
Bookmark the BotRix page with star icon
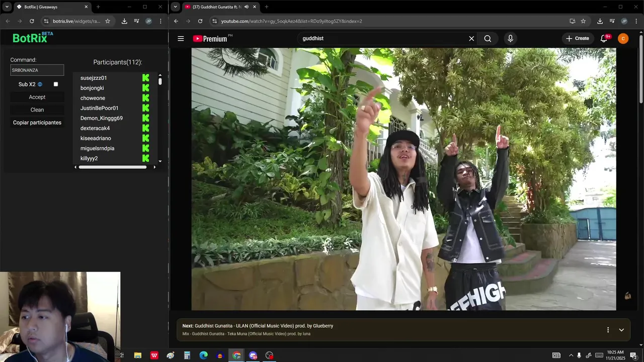[x=108, y=21]
